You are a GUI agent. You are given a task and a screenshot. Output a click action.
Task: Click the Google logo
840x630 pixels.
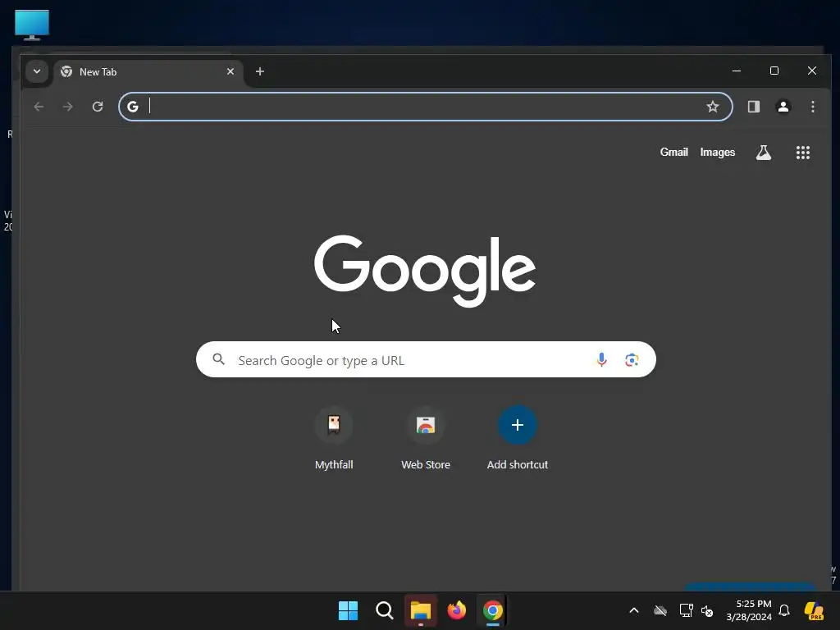pyautogui.click(x=425, y=271)
